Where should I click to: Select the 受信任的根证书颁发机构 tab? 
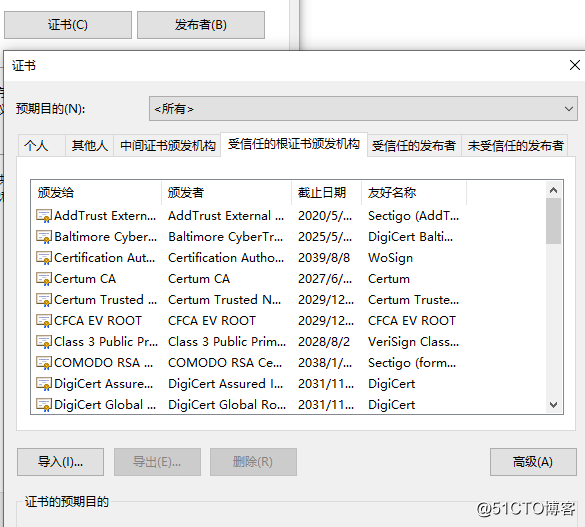click(x=294, y=144)
